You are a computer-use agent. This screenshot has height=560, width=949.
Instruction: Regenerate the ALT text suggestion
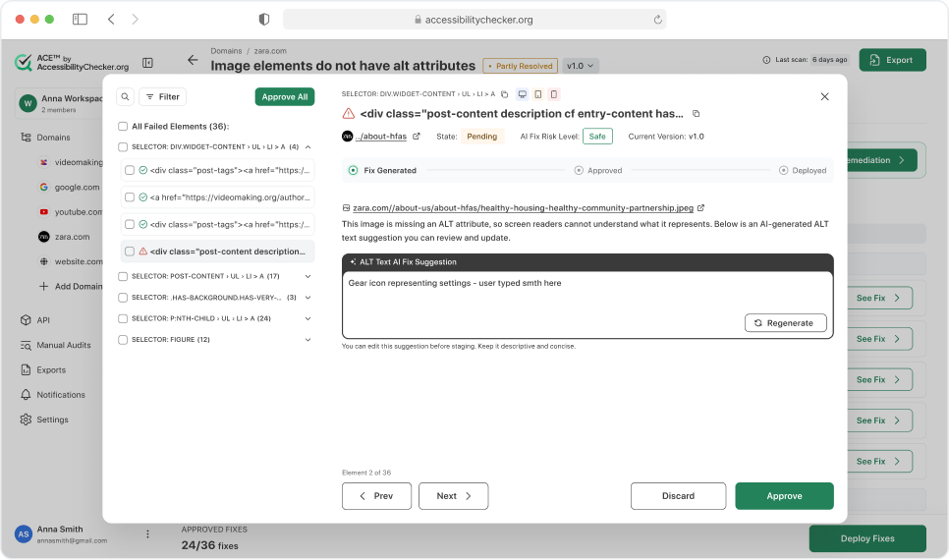point(786,323)
